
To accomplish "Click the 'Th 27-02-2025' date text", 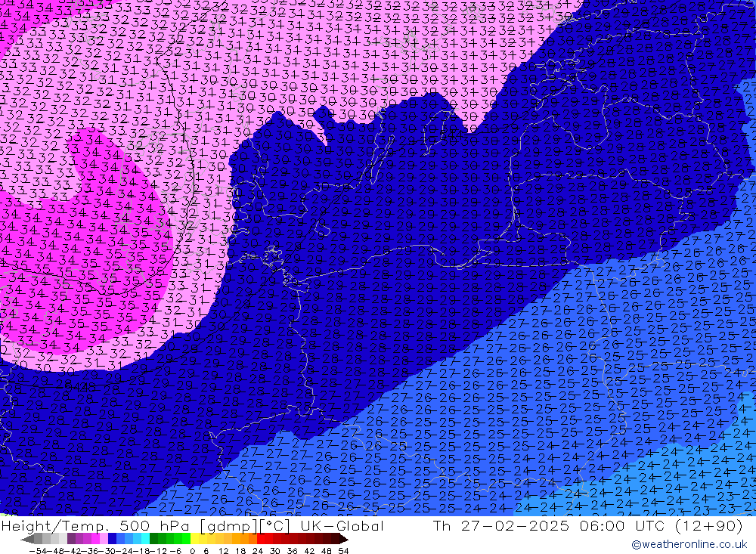I will pyautogui.click(x=501, y=525).
